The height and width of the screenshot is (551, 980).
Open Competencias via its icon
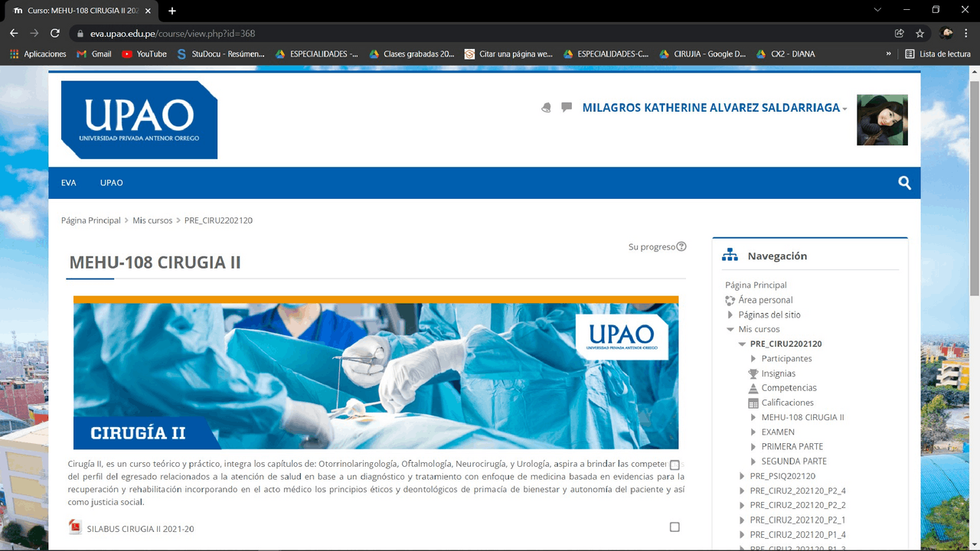tap(753, 387)
